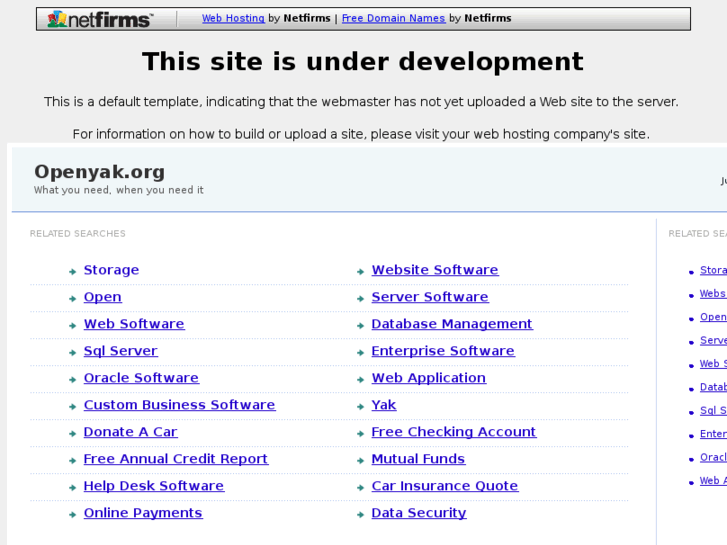Click the 'What you need, when you need it' tagline

pos(119,190)
